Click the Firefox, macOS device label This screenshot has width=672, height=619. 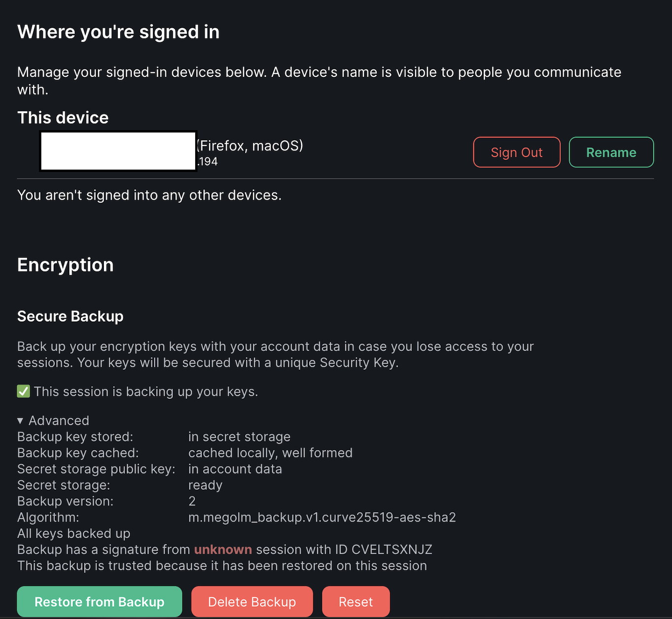[249, 145]
